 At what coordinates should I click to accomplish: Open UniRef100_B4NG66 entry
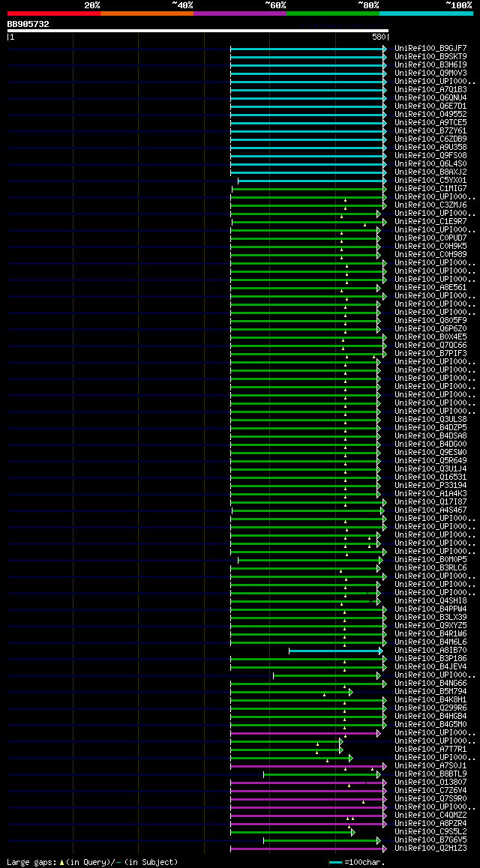tap(430, 683)
